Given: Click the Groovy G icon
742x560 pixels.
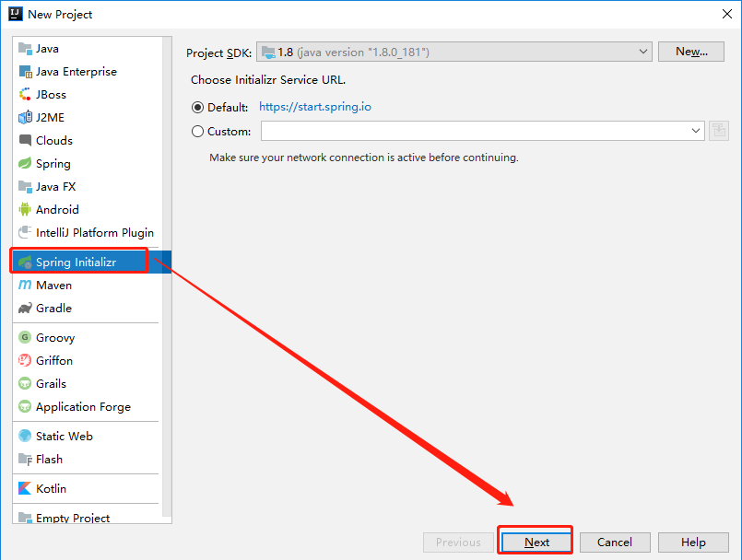Looking at the screenshot, I should [x=25, y=337].
